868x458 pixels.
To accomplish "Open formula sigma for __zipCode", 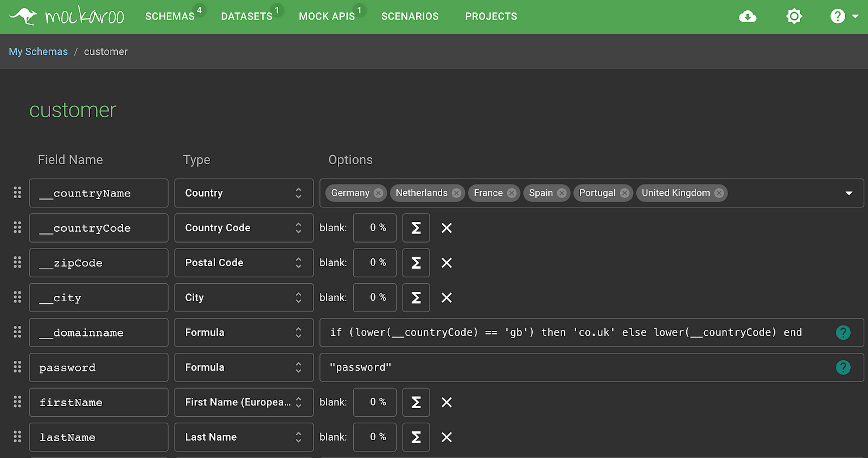I will 416,262.
